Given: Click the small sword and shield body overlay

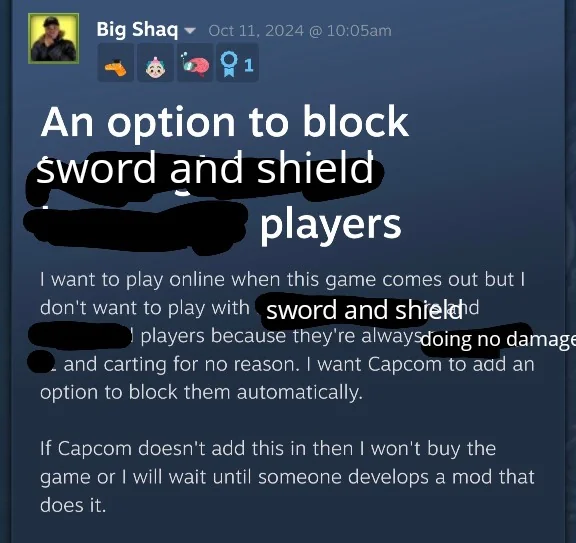Looking at the screenshot, I should tap(364, 310).
